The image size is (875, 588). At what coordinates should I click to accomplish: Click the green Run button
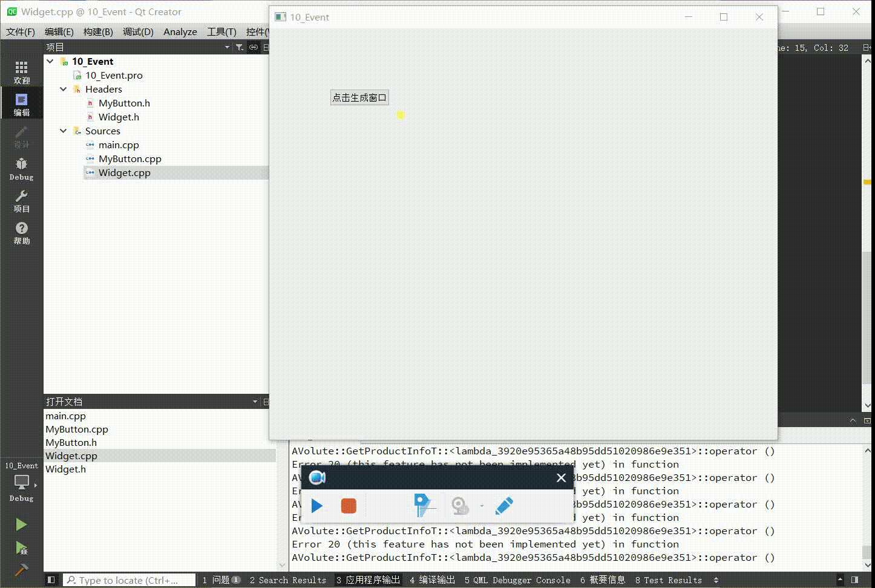click(21, 524)
